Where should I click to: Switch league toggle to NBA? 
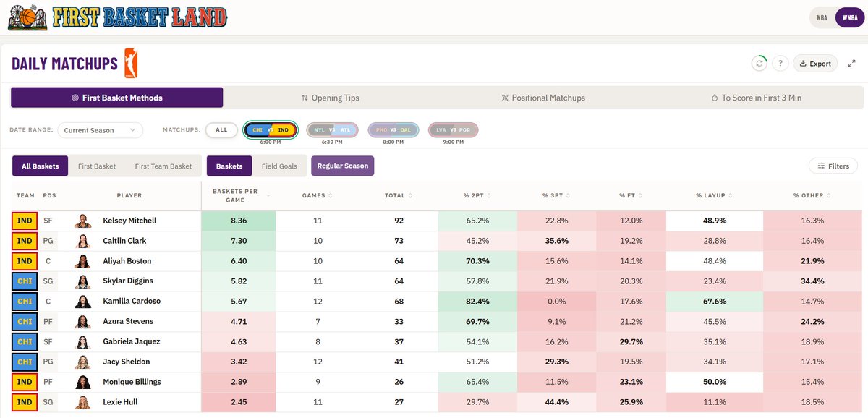(822, 18)
